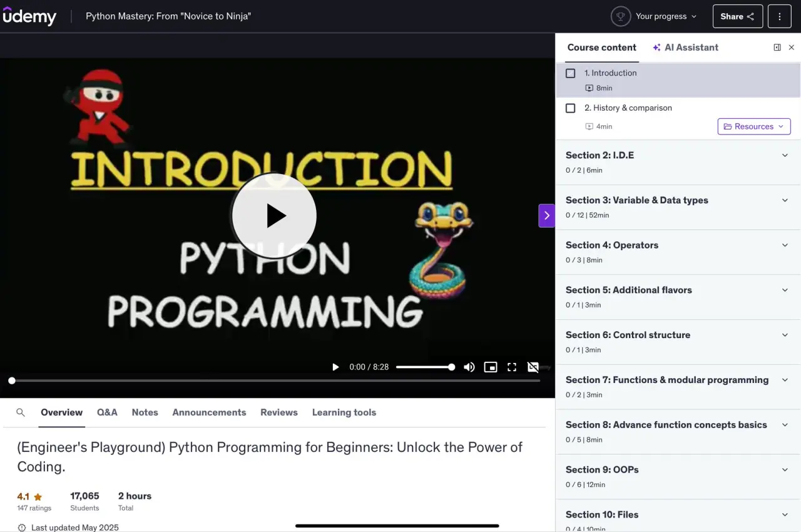801x532 pixels.
Task: Check the Introduction lecture checkbox
Action: tap(570, 73)
